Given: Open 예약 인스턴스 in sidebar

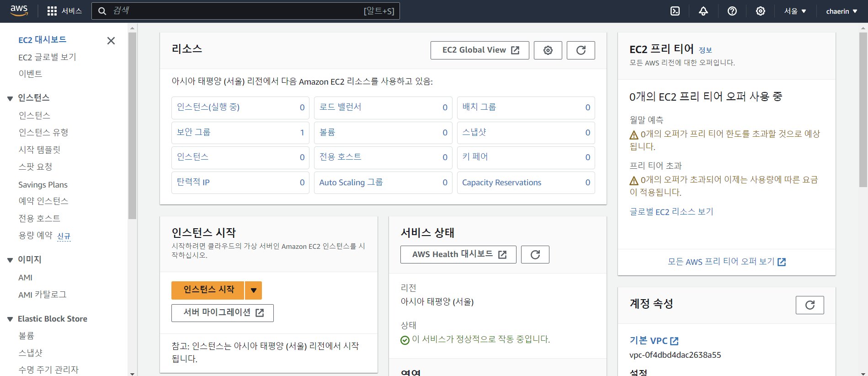Looking at the screenshot, I should (43, 201).
